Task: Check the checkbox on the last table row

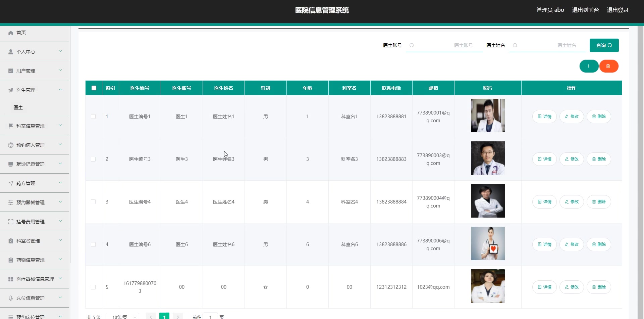Action: click(x=94, y=287)
